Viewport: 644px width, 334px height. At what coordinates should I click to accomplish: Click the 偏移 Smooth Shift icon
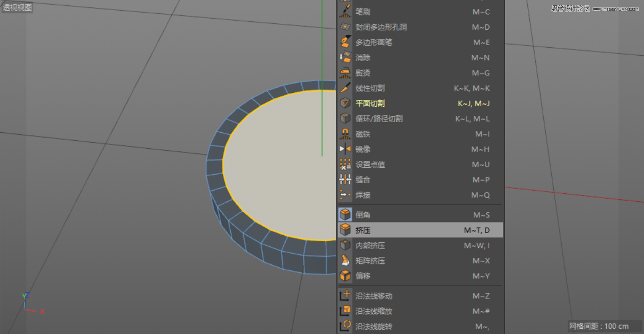click(345, 276)
